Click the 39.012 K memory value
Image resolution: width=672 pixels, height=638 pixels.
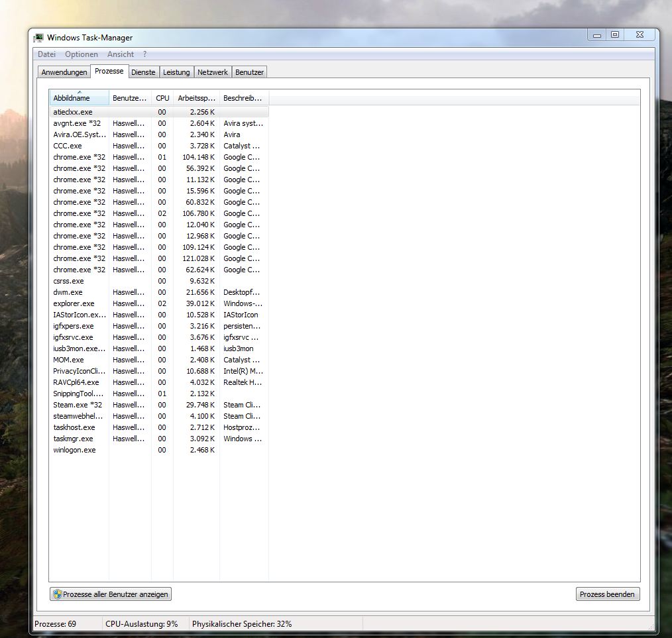coord(200,303)
